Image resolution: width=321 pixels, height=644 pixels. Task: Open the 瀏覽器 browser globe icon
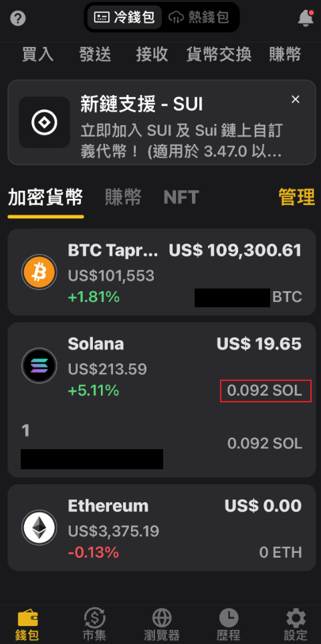click(162, 617)
